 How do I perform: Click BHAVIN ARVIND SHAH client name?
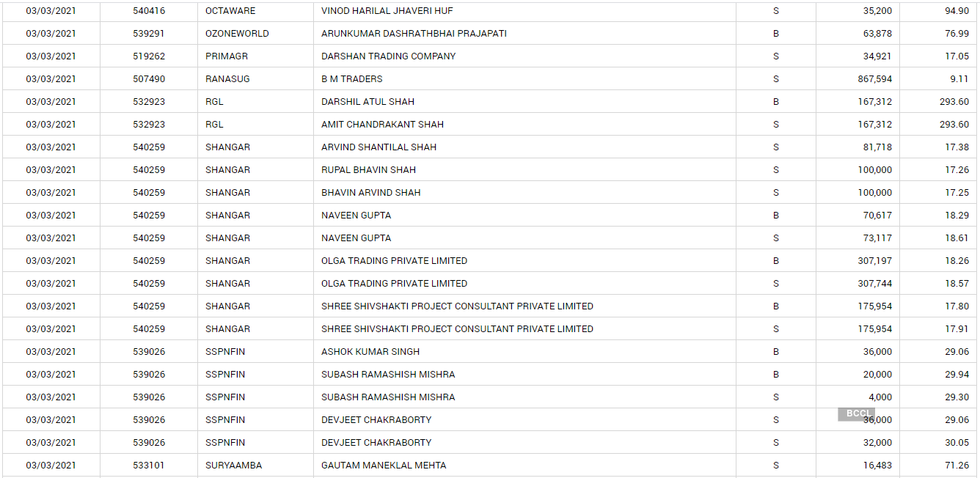point(370,193)
